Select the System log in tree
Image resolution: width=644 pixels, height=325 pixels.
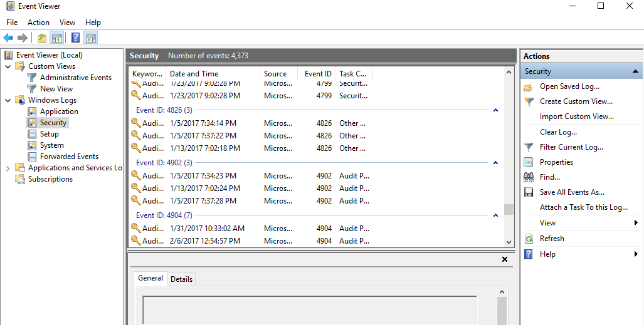[51, 145]
